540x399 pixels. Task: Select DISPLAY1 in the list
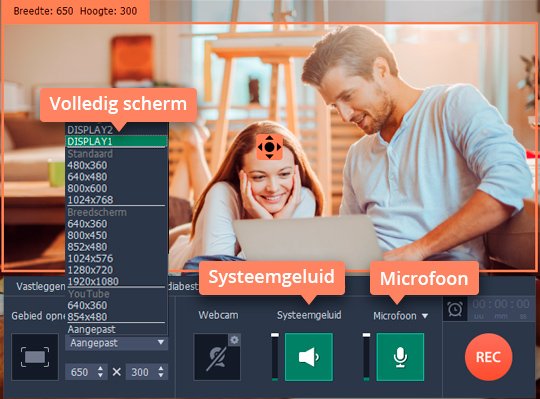116,141
